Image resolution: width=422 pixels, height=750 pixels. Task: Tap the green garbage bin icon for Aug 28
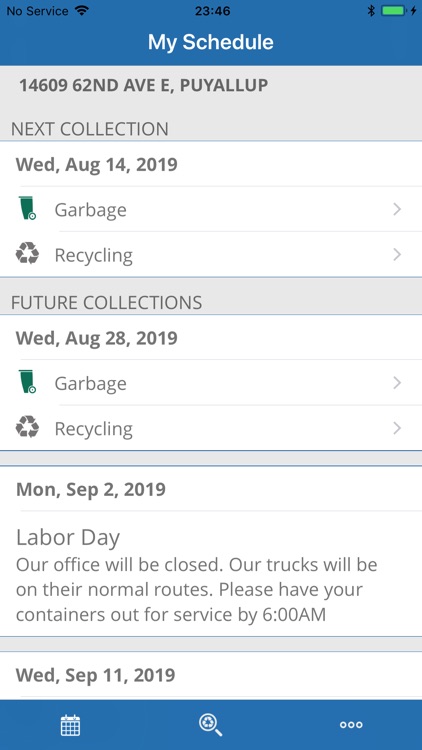[x=27, y=382]
